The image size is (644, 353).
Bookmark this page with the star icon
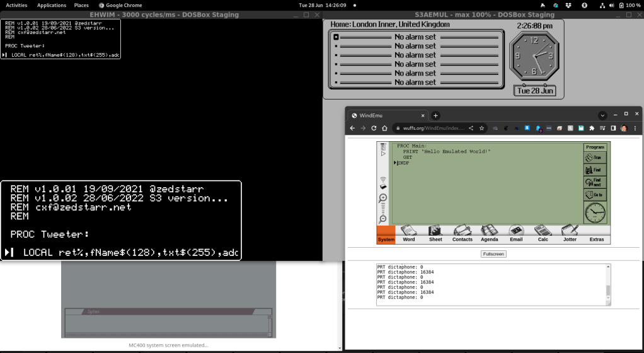(x=481, y=128)
